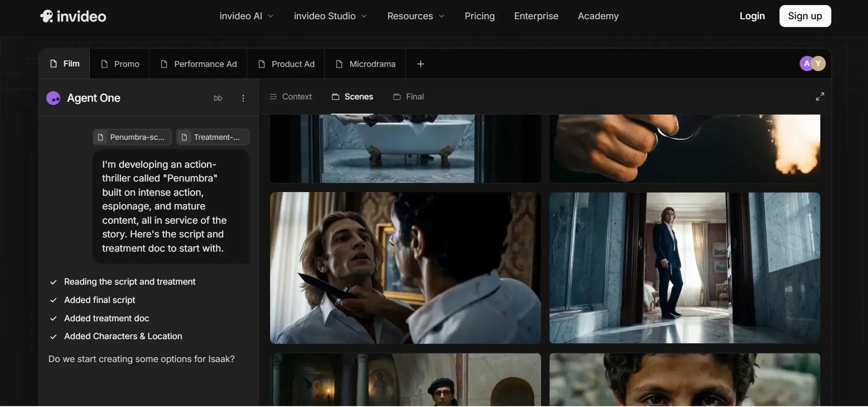Open the Treatment-... attached file

pyautogui.click(x=213, y=137)
